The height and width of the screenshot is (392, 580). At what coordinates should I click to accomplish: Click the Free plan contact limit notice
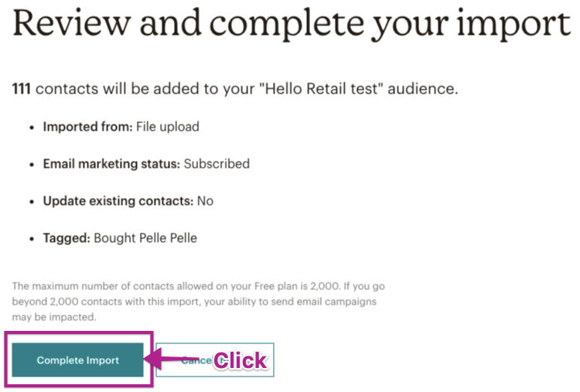pyautogui.click(x=200, y=302)
